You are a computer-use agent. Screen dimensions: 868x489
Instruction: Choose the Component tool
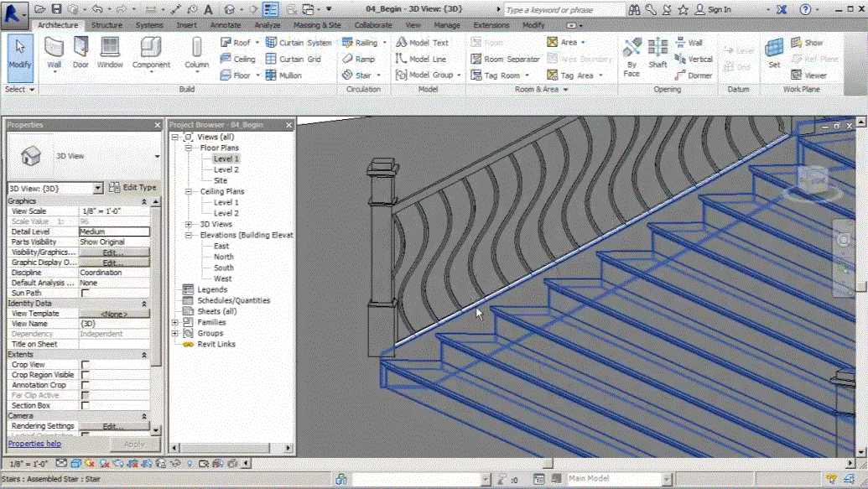point(151,54)
